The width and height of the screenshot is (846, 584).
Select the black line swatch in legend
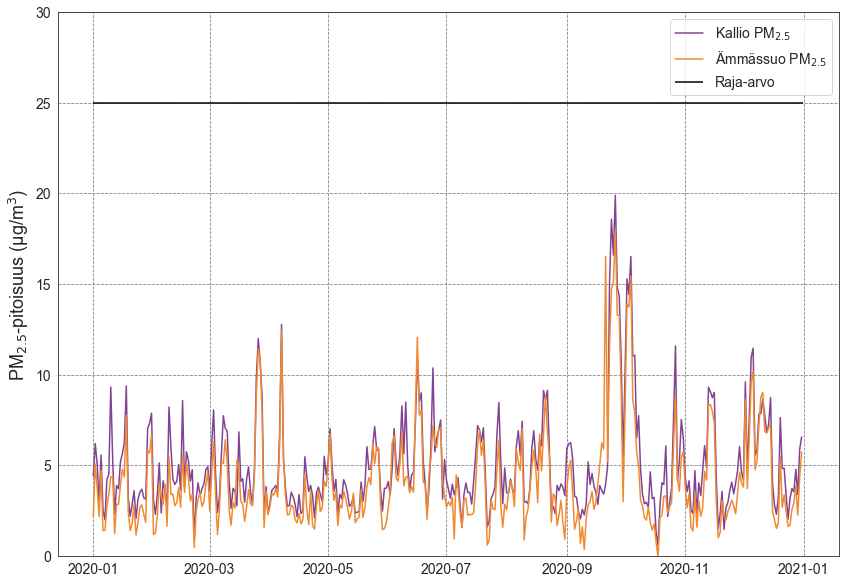pos(691,83)
